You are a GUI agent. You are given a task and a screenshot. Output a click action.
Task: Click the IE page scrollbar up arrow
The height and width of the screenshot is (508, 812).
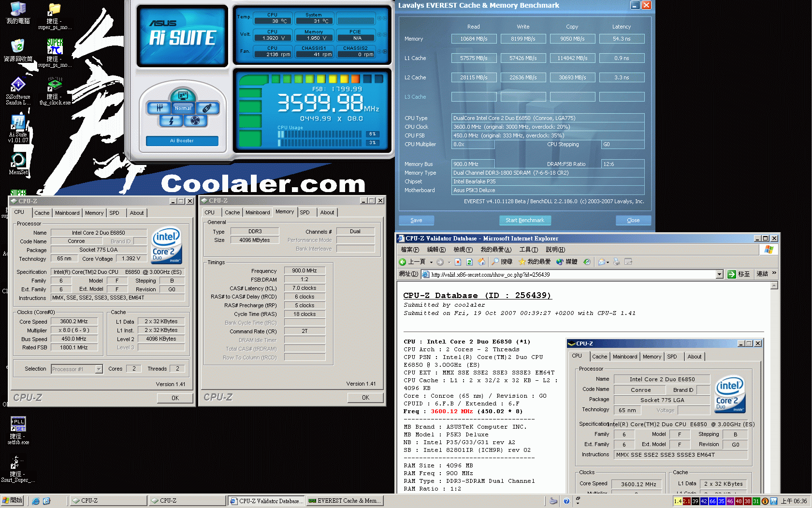pos(774,285)
